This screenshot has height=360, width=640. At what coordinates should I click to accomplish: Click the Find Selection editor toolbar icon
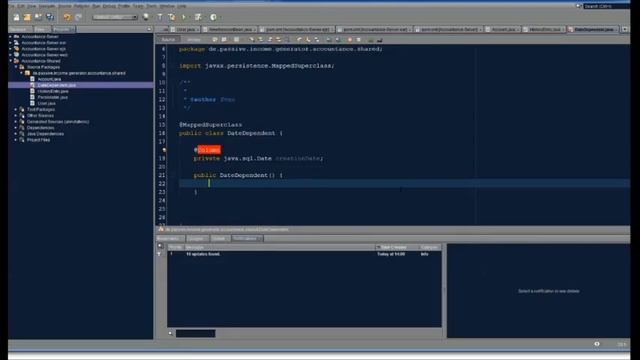pyautogui.click(x=251, y=40)
